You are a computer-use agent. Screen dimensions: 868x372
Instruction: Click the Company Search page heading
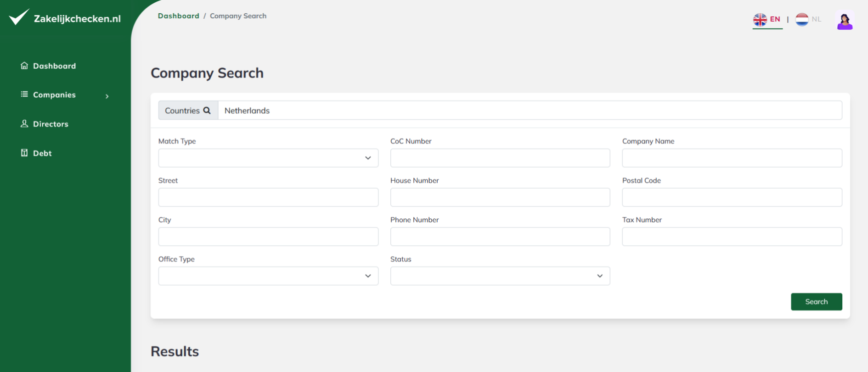pyautogui.click(x=207, y=73)
